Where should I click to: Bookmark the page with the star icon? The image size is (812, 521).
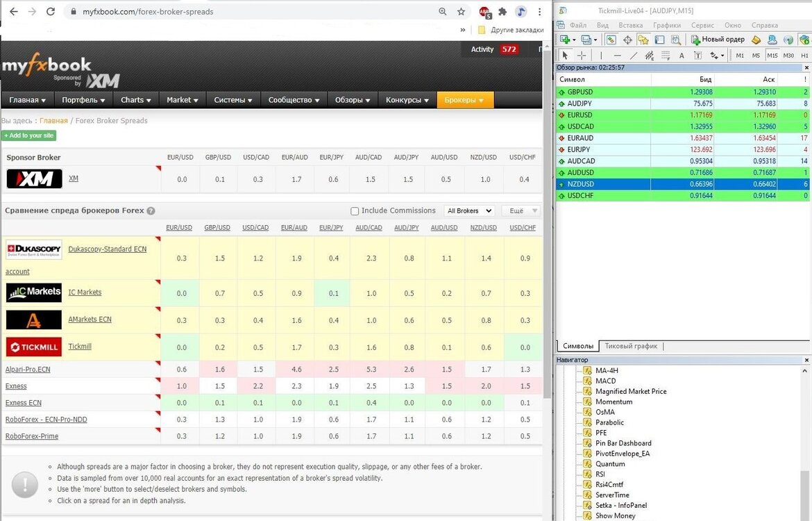click(461, 11)
